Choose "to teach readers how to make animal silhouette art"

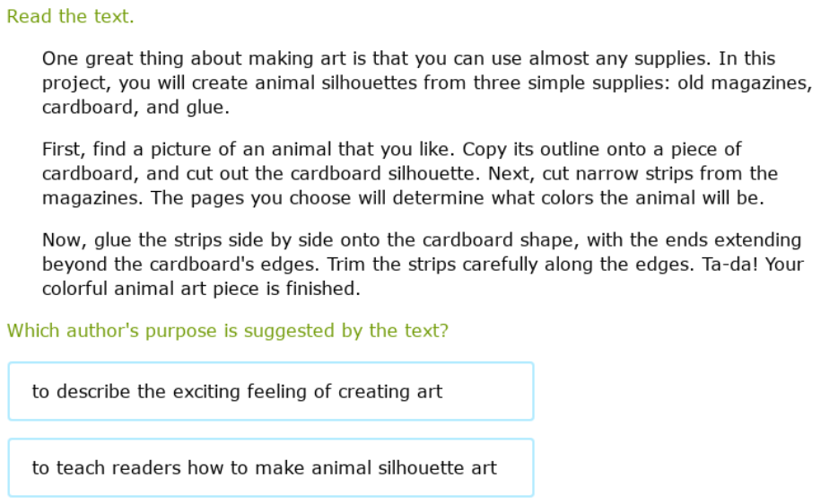click(x=270, y=468)
